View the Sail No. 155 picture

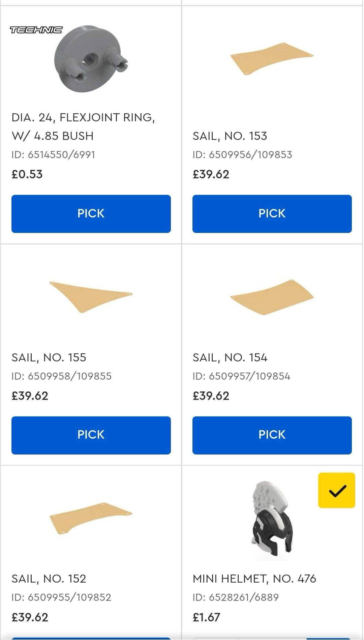pyautogui.click(x=91, y=297)
